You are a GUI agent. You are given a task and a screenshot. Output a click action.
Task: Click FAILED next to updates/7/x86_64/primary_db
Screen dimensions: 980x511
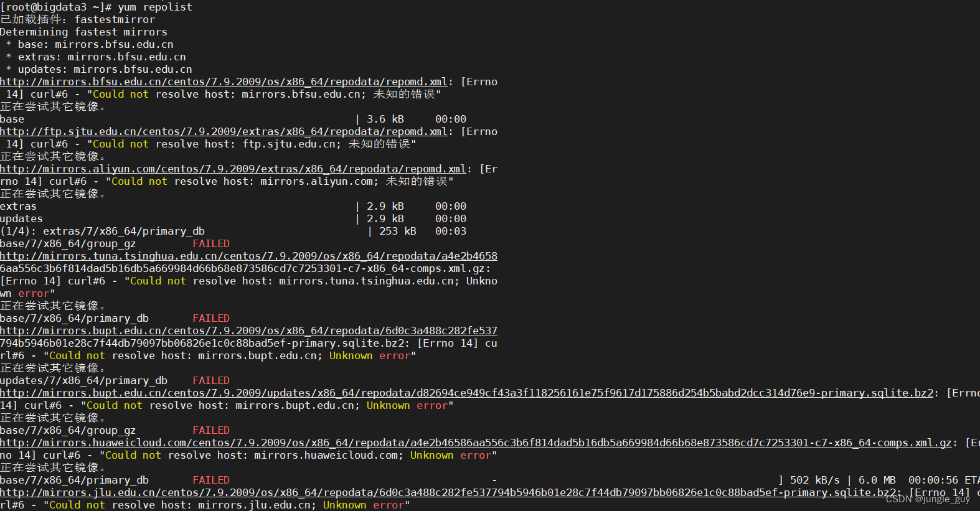(211, 380)
